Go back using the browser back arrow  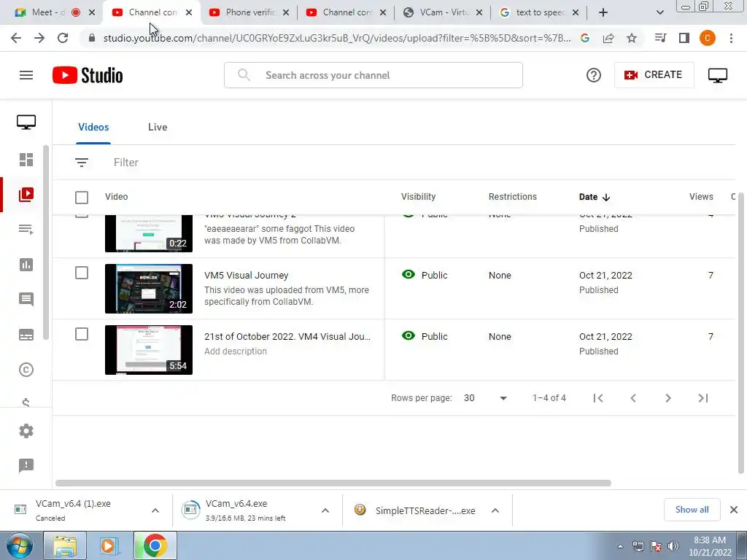click(16, 38)
